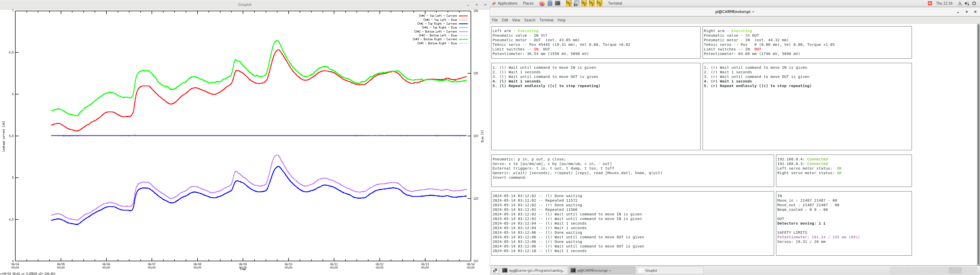Open the power menu icon
The width and height of the screenshot is (980, 275).
[x=974, y=3]
